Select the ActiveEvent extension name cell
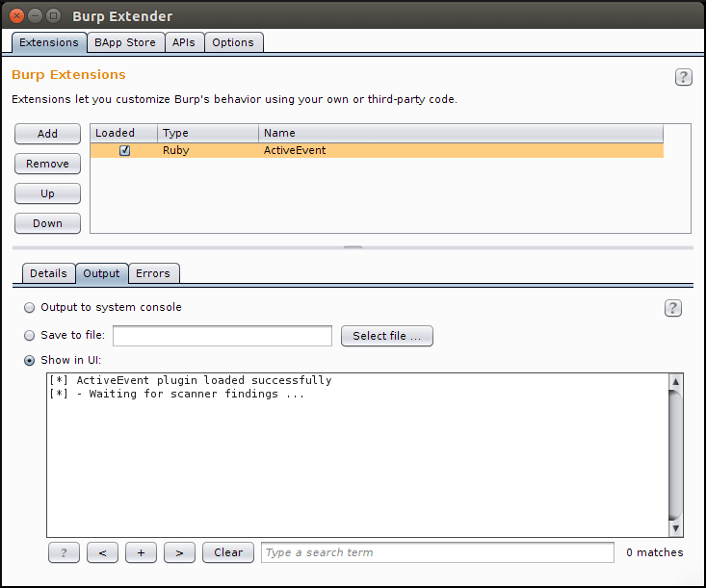706x588 pixels. click(461, 150)
